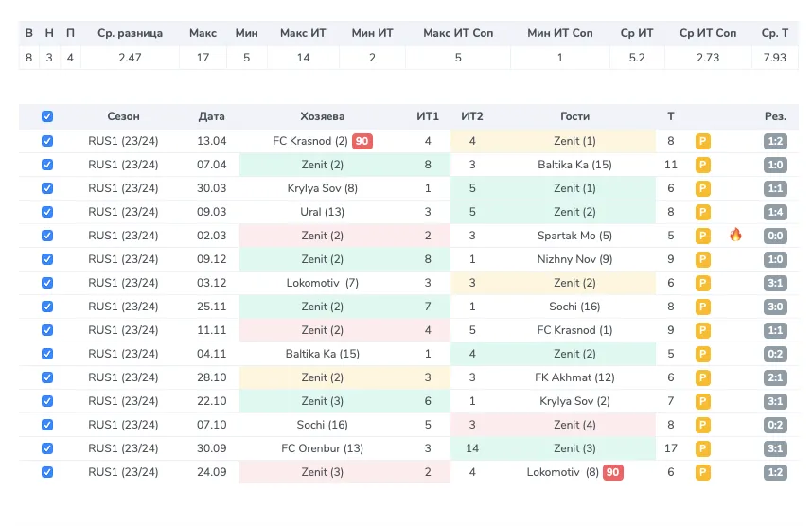Click the yellow P icon in 11.11 row
This screenshot has height=526, width=812.
[702, 330]
